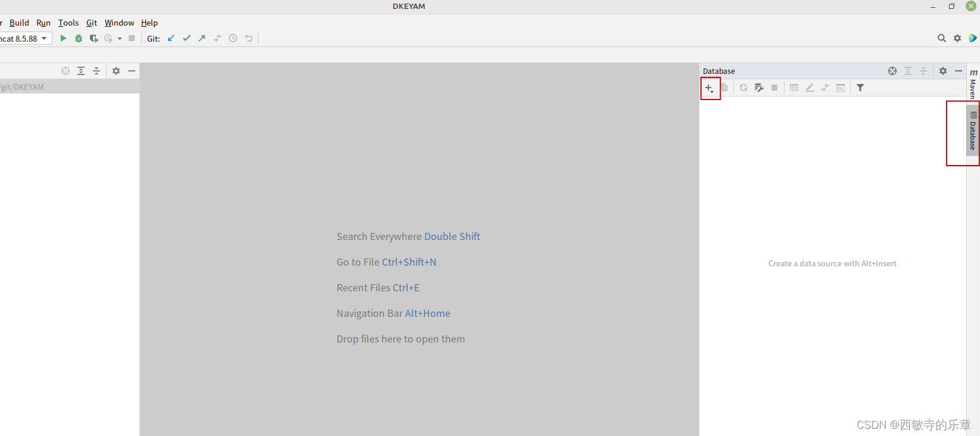Click 'Drop files here to open them' text

point(400,339)
